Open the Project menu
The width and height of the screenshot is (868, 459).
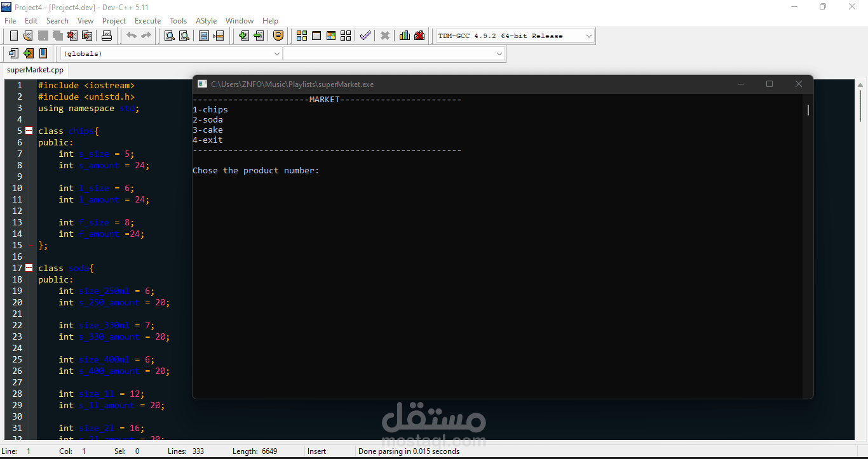(114, 21)
